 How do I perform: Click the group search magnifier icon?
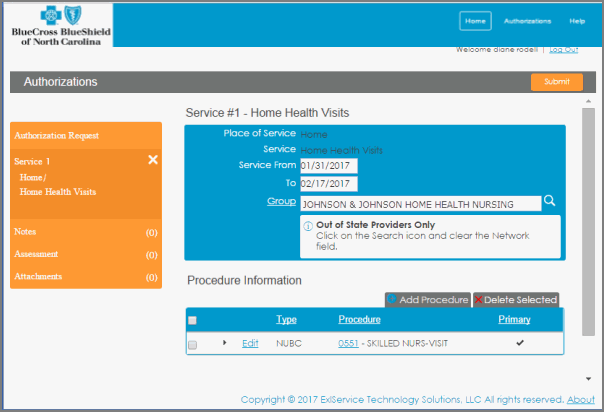[x=549, y=202]
